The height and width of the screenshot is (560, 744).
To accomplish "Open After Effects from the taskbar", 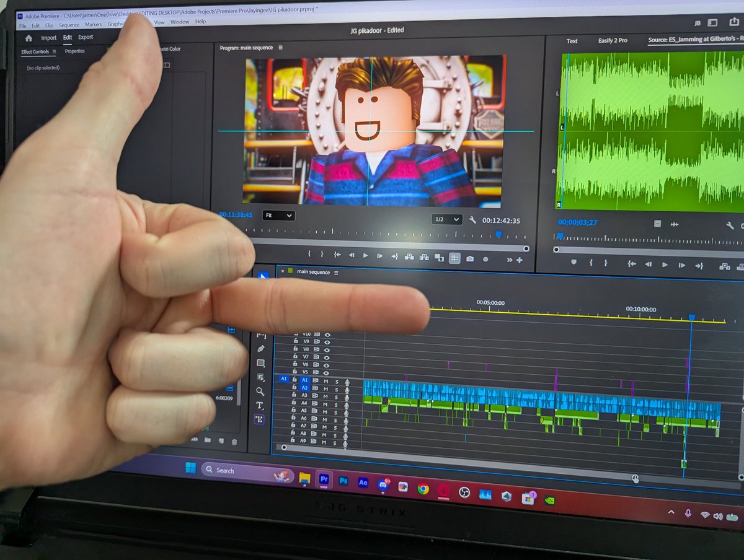I will pos(363,483).
